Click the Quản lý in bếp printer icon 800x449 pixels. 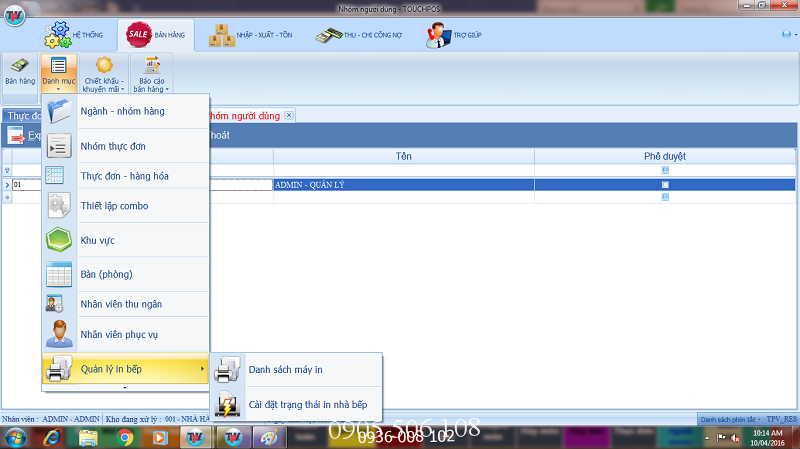[59, 368]
